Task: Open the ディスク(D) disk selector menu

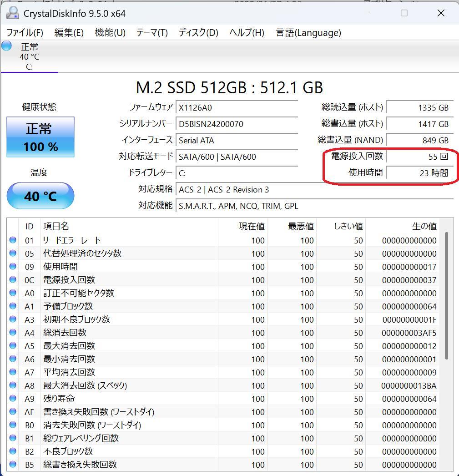Action: pos(197,32)
